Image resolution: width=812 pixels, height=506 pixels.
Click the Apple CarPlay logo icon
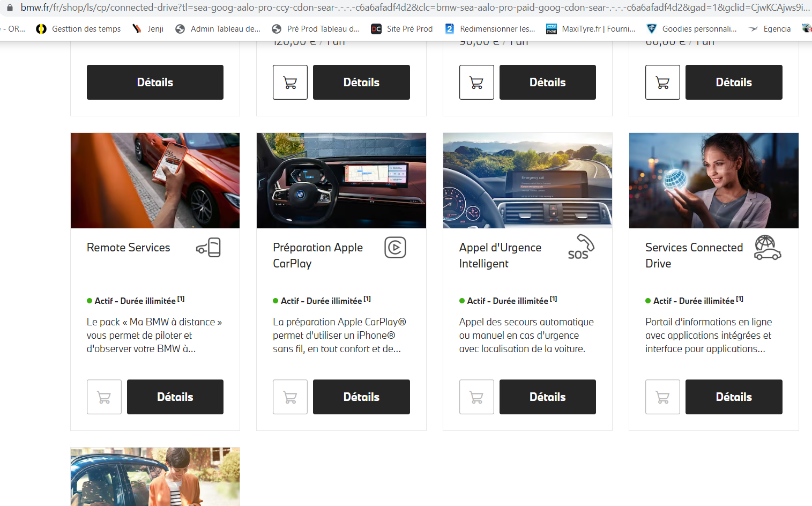pos(395,248)
